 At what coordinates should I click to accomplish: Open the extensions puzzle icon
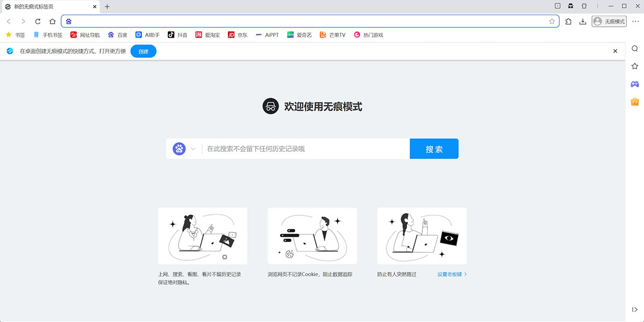(x=568, y=21)
